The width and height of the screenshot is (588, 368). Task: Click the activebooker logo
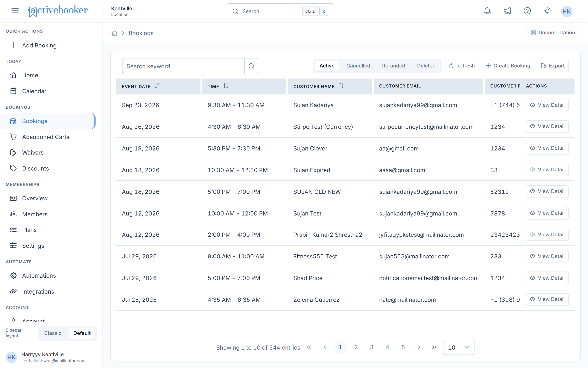pyautogui.click(x=58, y=11)
